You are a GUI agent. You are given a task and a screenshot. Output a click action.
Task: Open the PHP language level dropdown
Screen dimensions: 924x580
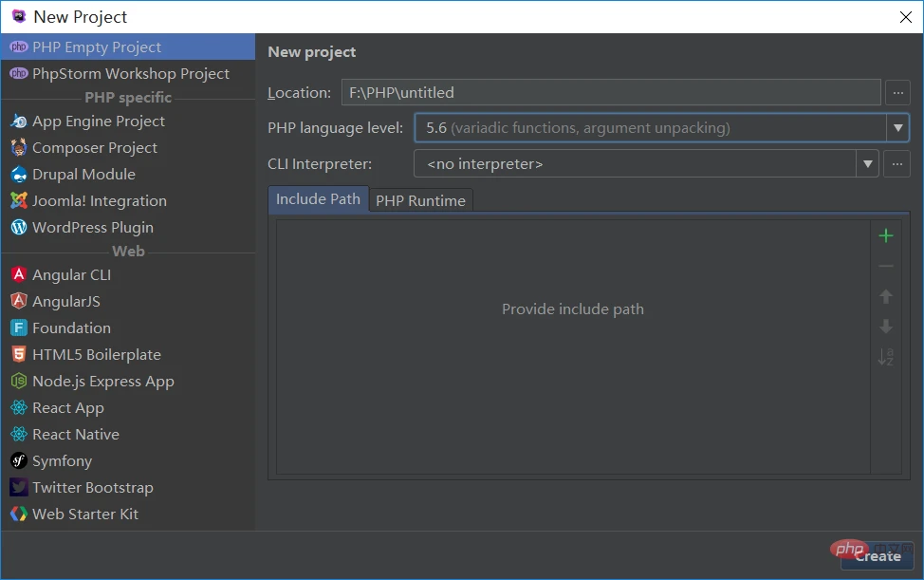tap(896, 127)
